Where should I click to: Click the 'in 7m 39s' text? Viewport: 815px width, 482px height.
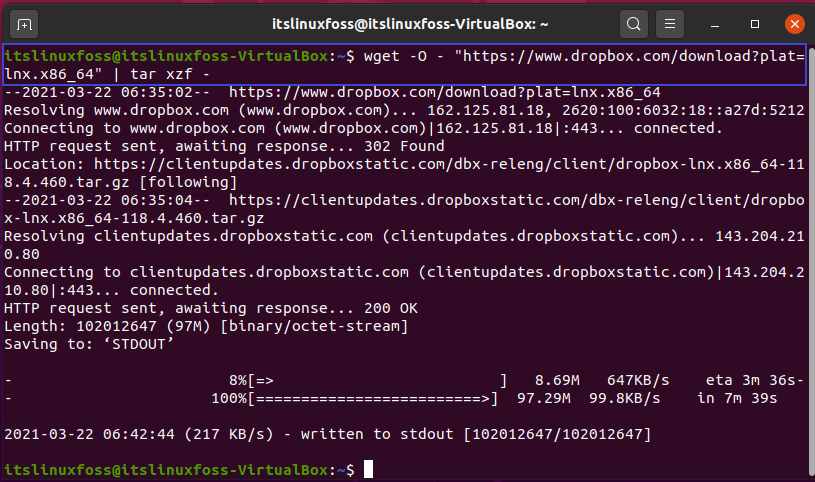coord(737,399)
